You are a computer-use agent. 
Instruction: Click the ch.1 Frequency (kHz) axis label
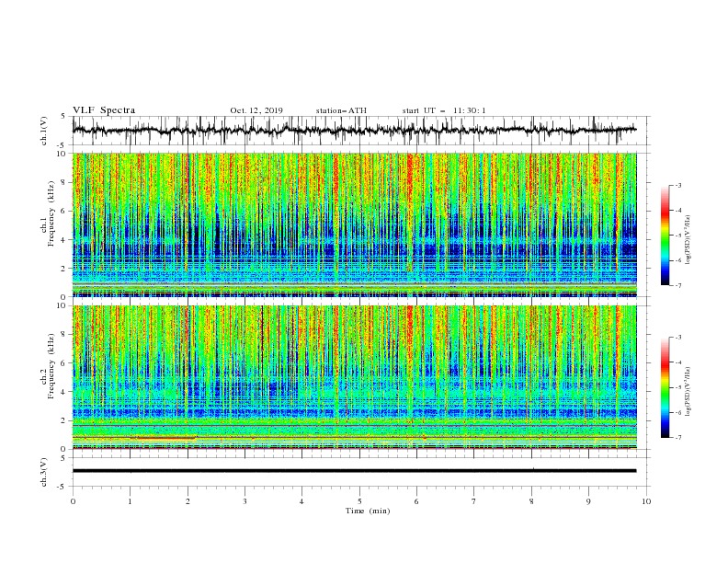click(x=48, y=224)
